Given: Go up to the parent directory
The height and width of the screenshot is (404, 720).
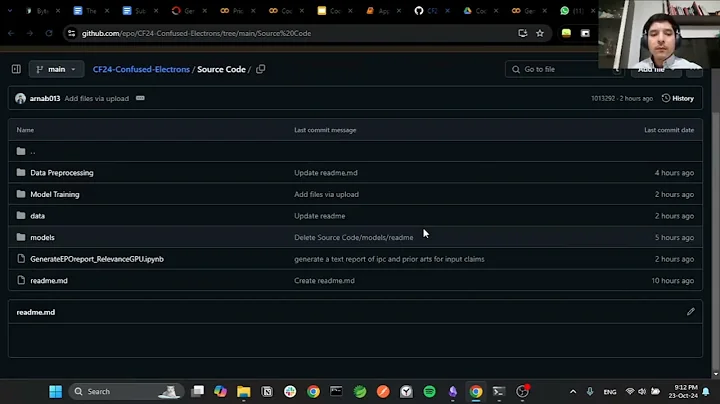Looking at the screenshot, I should 33,151.
